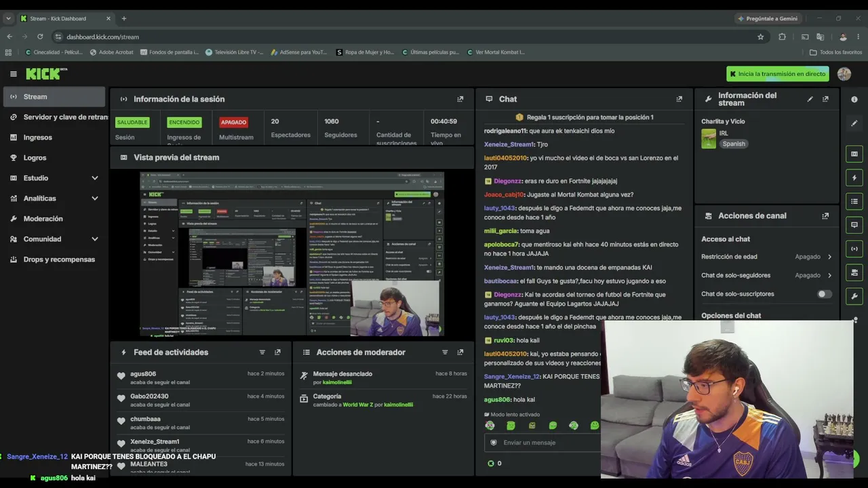The height and width of the screenshot is (488, 868).
Task: Click the green Kicks balance icon below chat
Action: click(491, 464)
